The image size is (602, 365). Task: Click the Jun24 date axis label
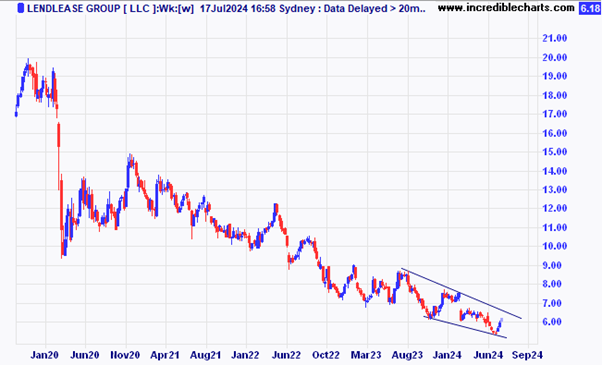(488, 355)
